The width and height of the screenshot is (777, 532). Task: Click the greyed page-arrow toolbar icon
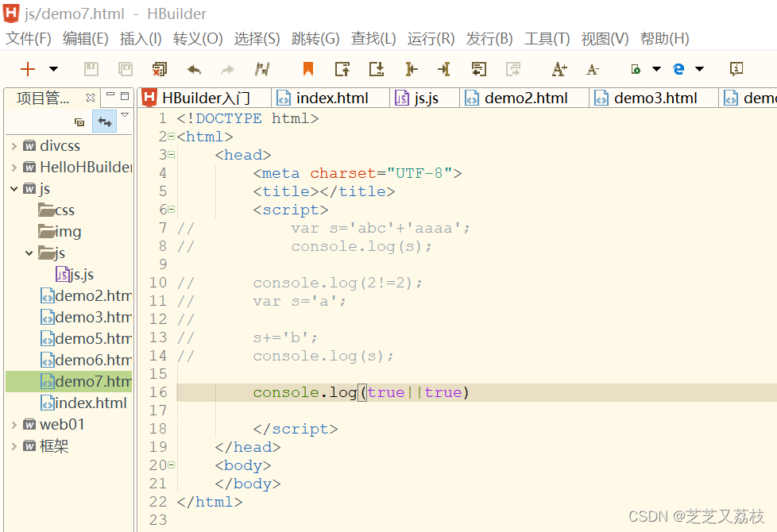513,69
